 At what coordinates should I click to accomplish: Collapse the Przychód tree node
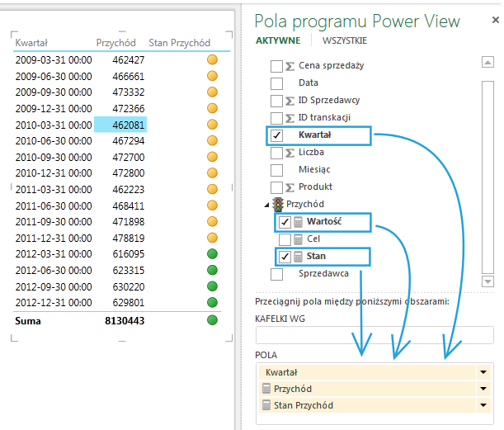coord(267,205)
